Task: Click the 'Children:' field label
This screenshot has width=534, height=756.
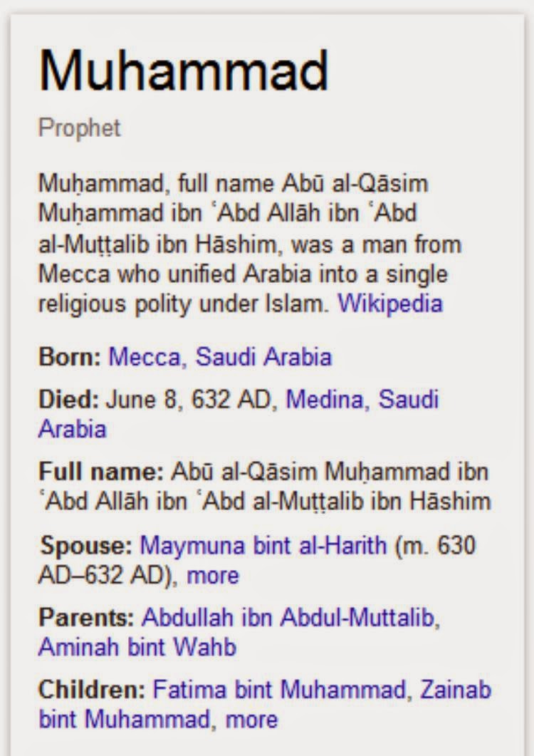Action: [92, 690]
